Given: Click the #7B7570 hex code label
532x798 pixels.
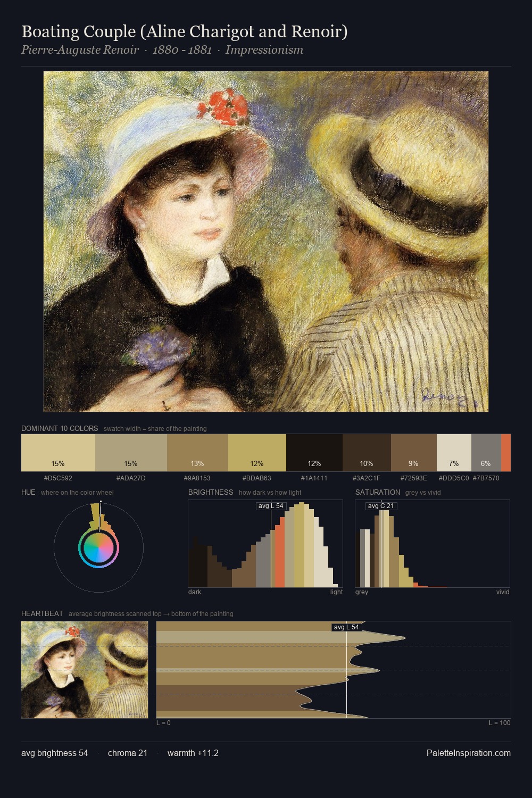Looking at the screenshot, I should 486,478.
